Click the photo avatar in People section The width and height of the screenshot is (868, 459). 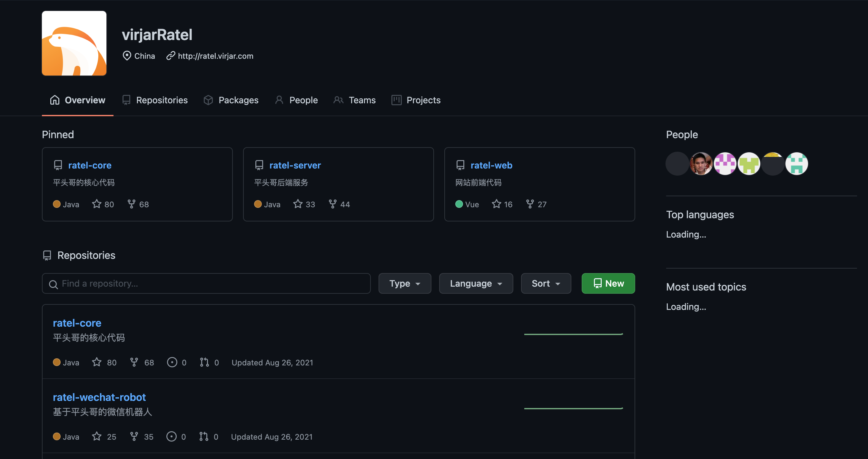pos(701,164)
